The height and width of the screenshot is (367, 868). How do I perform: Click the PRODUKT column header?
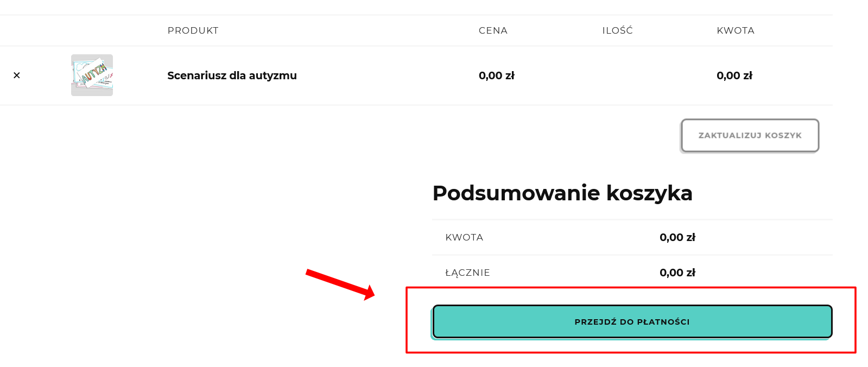(x=193, y=30)
